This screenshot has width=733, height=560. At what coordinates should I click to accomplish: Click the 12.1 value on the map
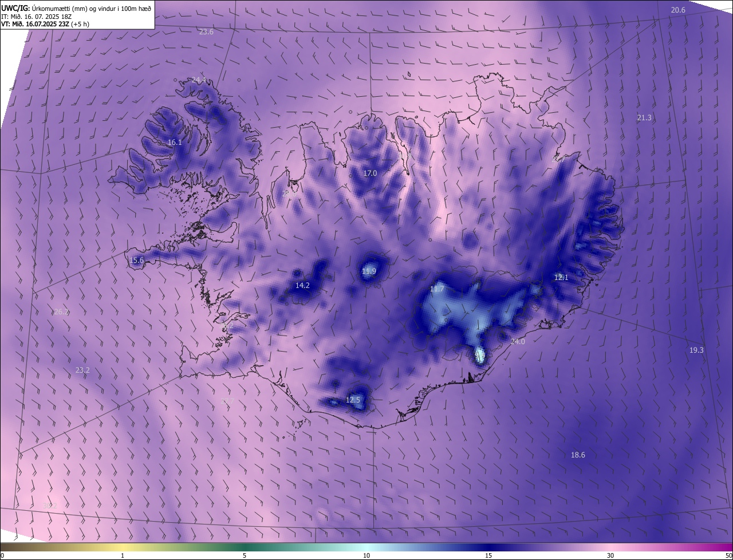click(561, 277)
